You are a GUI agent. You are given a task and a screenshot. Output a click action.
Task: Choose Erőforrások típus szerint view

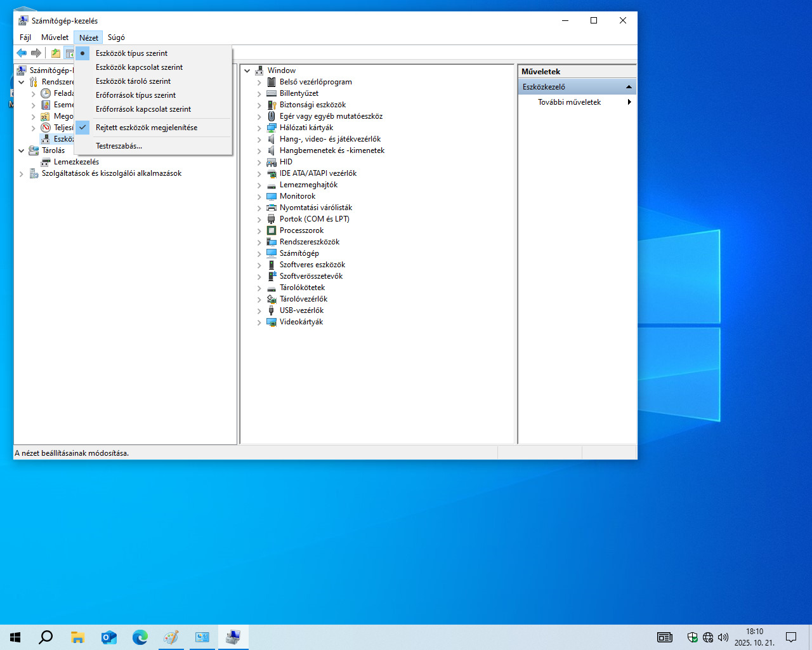pos(153,95)
